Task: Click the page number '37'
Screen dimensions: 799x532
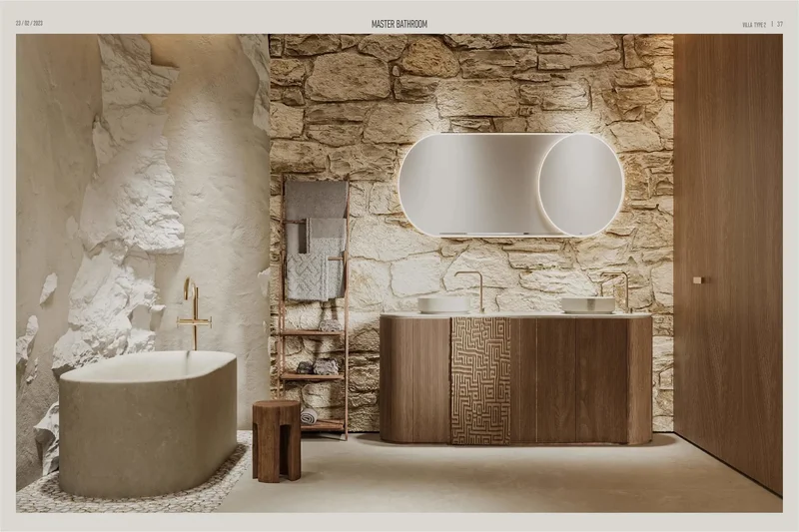Action: [x=780, y=24]
